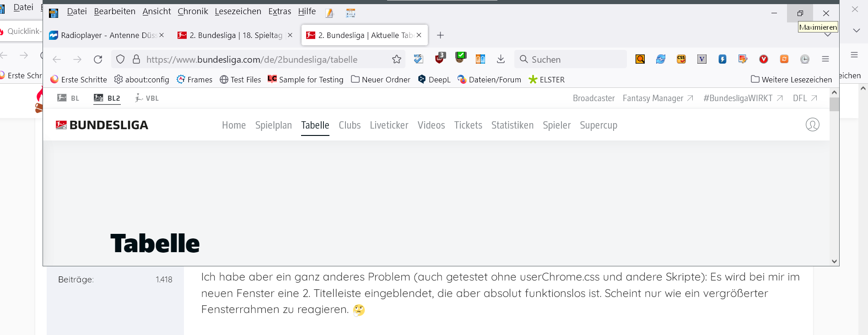Close the Radioplayer Antenne Düsseldorf tab

[162, 35]
